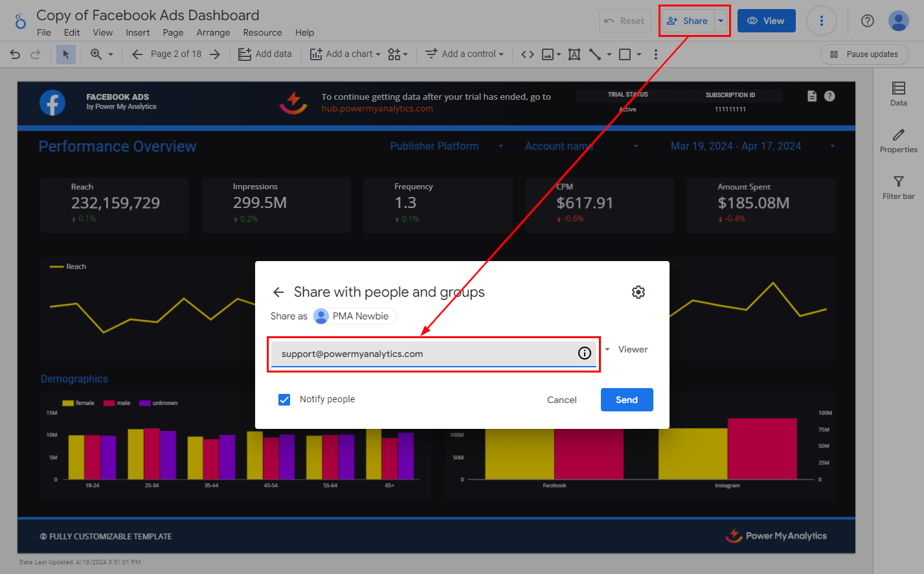The height and width of the screenshot is (574, 924).
Task: Click the embed URL code icon
Action: (x=528, y=54)
